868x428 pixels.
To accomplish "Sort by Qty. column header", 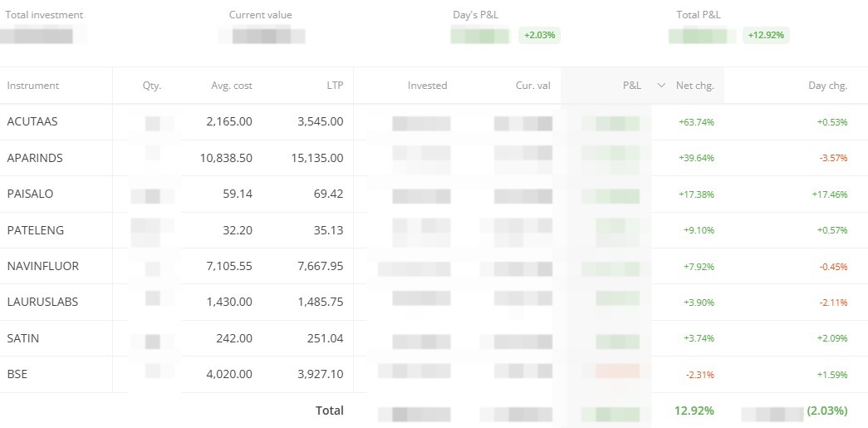I will (x=152, y=86).
